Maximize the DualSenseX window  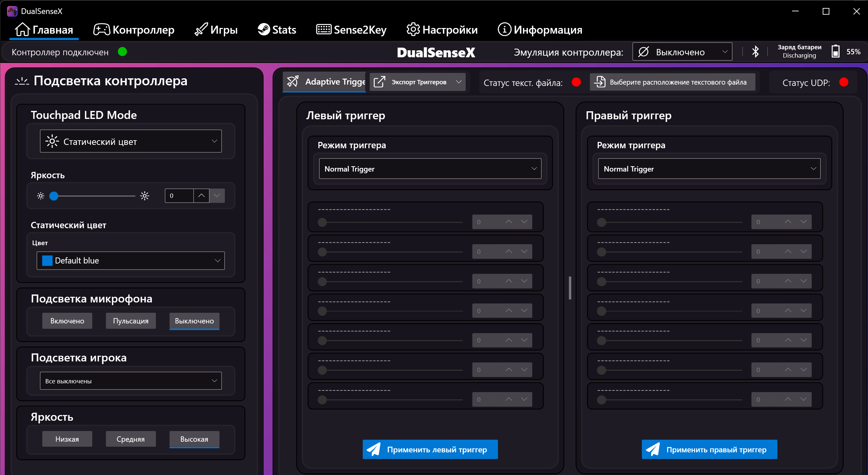[x=826, y=11]
